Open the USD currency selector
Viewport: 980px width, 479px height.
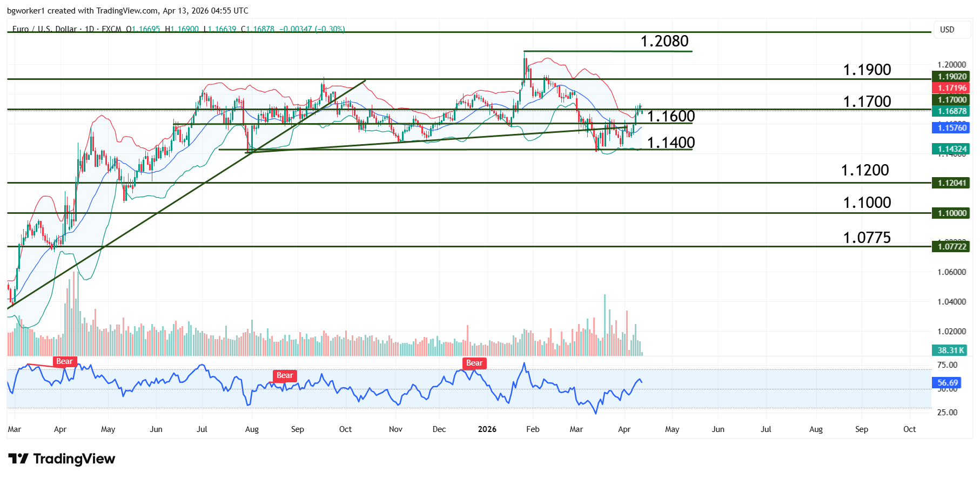(x=947, y=30)
